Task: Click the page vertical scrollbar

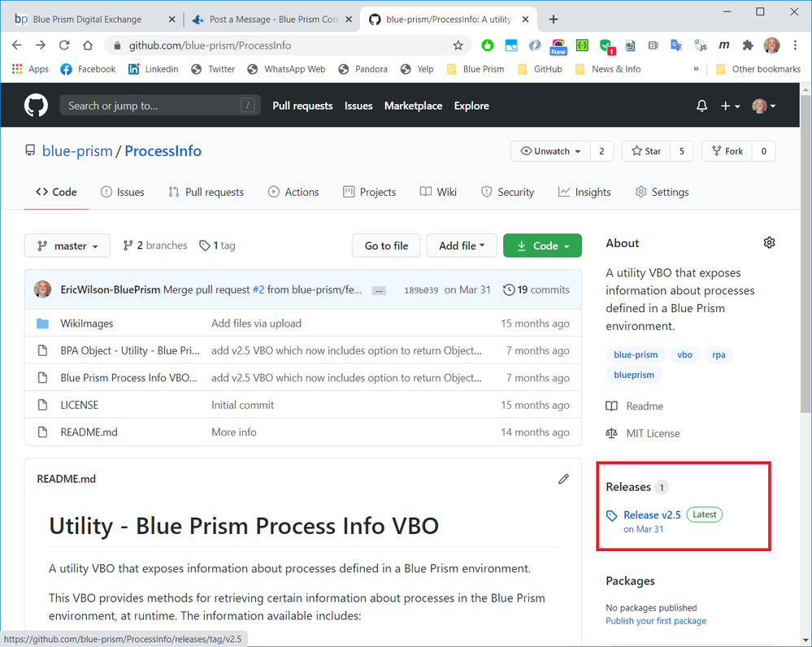Action: (x=805, y=254)
